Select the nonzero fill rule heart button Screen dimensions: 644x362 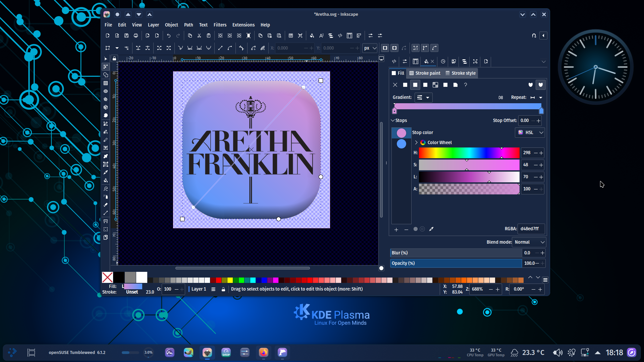point(541,85)
